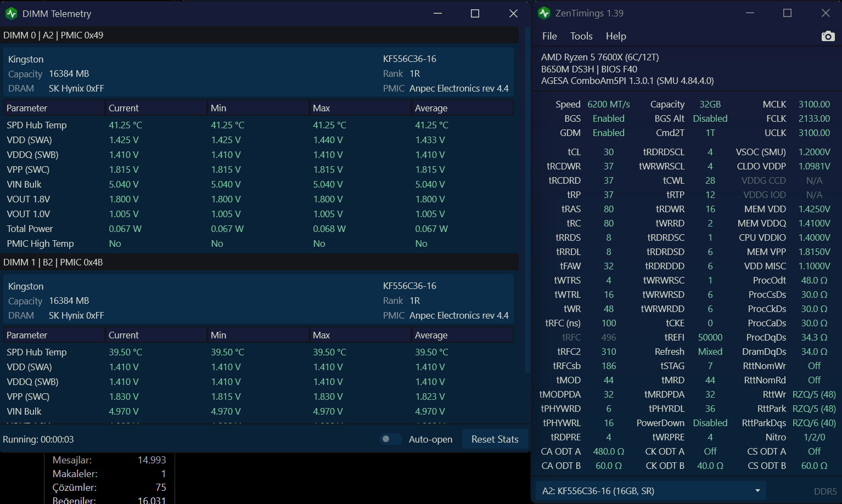The image size is (842, 504).
Task: Click the Parameter column header in DIMM 1 table
Action: 54,335
